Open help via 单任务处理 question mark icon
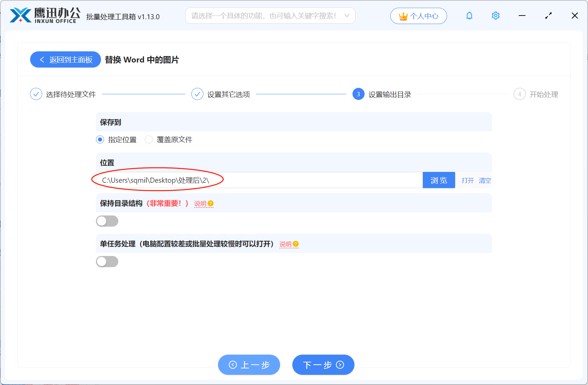Image resolution: width=588 pixels, height=385 pixels. click(296, 244)
